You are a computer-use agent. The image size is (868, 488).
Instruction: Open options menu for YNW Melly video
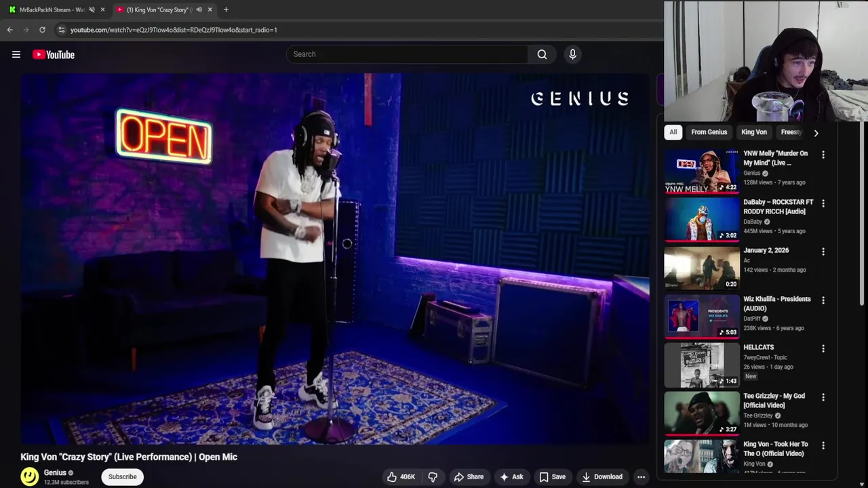click(x=823, y=155)
